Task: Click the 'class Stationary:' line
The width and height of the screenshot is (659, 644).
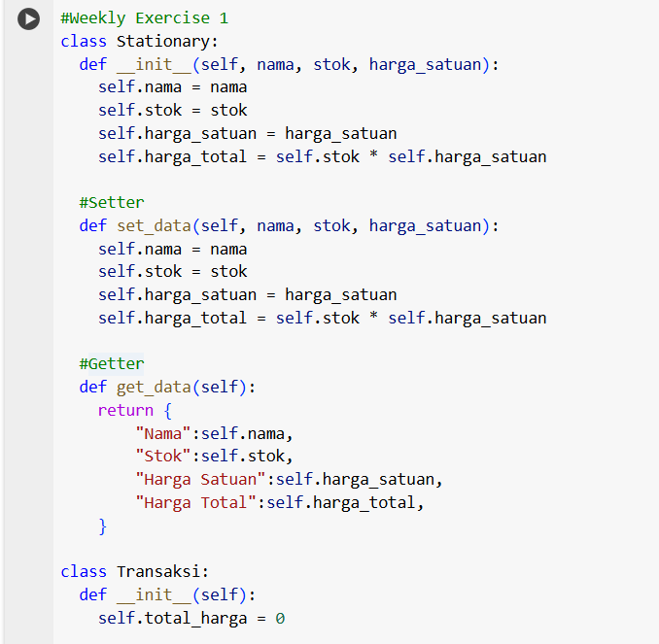Action: [x=139, y=41]
